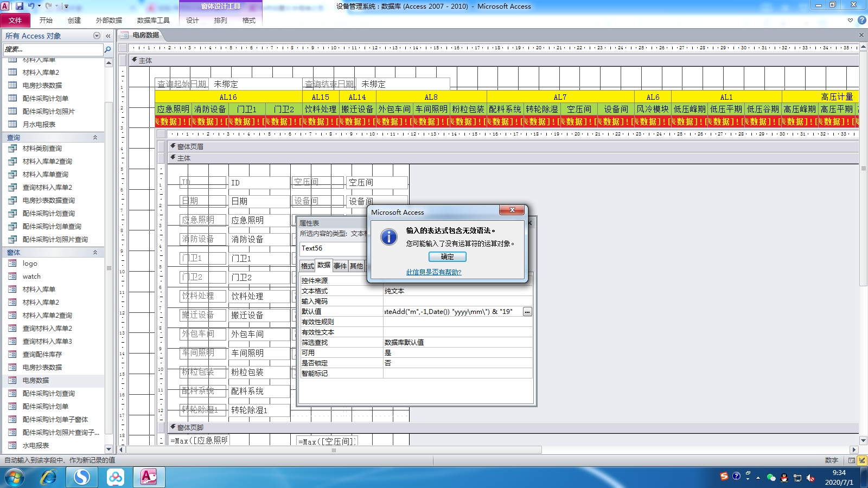
Task: Select the 排列 tab under form design tools
Action: click(x=221, y=20)
